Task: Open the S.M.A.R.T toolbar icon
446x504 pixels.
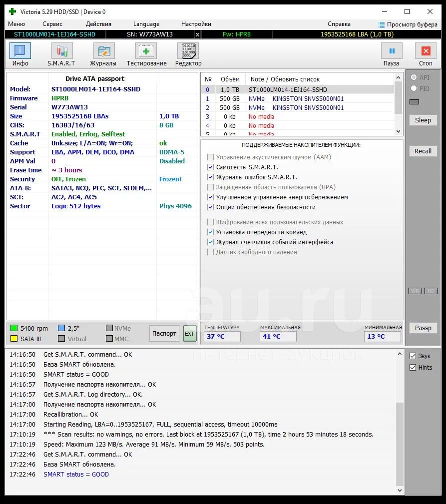Action: 62,51
